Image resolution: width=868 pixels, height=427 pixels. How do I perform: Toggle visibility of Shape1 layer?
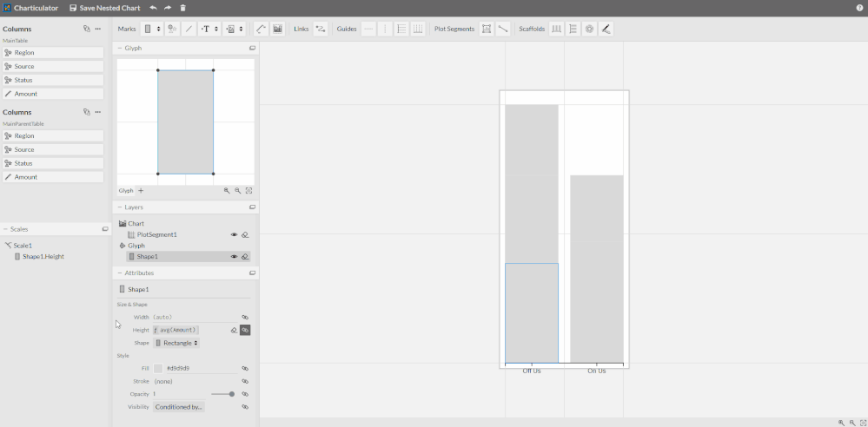235,257
